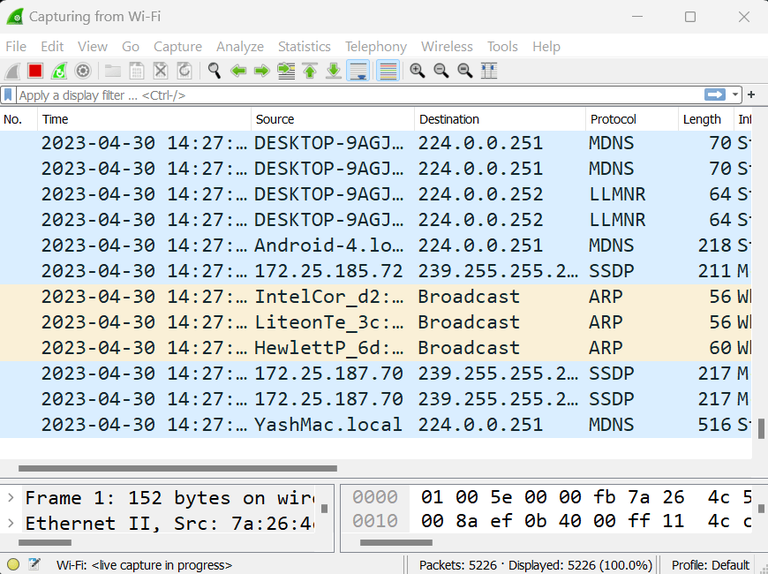Zoom out the packet text
This screenshot has height=574, width=768.
[x=441, y=71]
